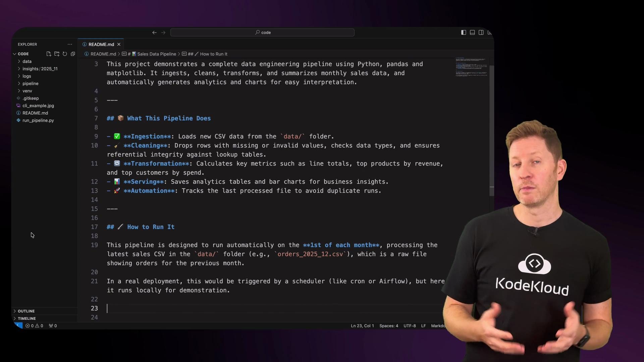Viewport: 644px width, 362px height.
Task: Collapse all folders in Explorer
Action: 73,54
